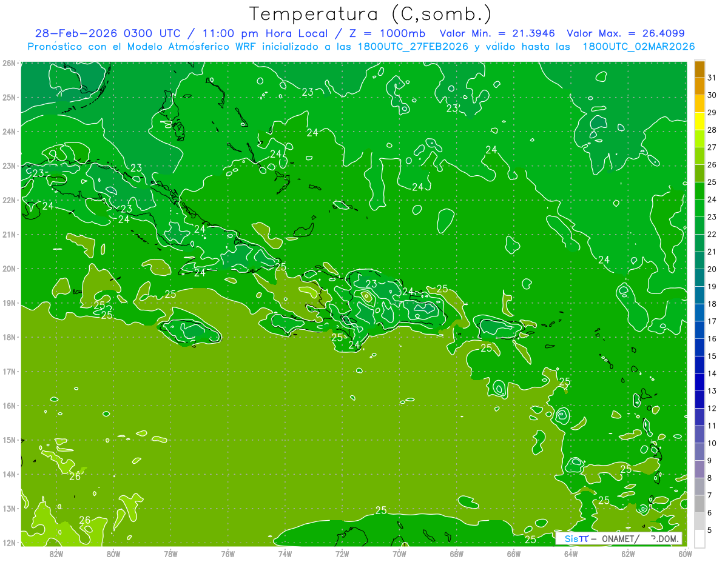The image size is (728, 562).
Task: Click the yellow legend swatch between 28 and 29
Action: pyautogui.click(x=699, y=121)
